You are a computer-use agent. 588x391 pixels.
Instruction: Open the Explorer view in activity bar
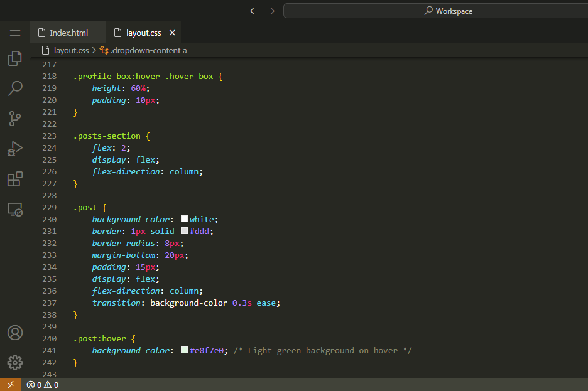pyautogui.click(x=15, y=58)
